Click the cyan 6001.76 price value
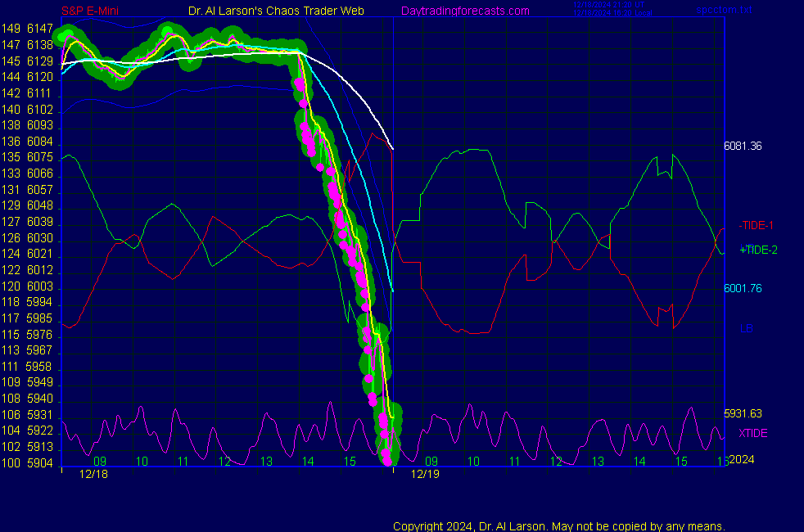This screenshot has width=804, height=532. pos(743,288)
